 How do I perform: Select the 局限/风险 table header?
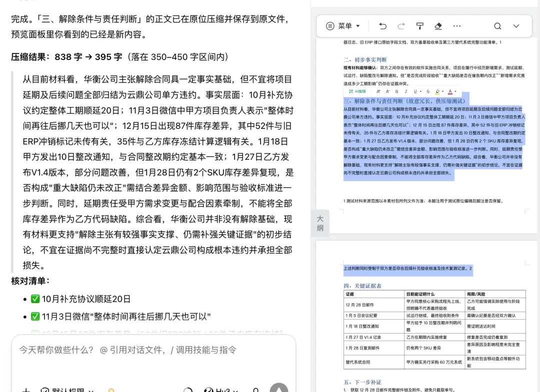(495, 294)
